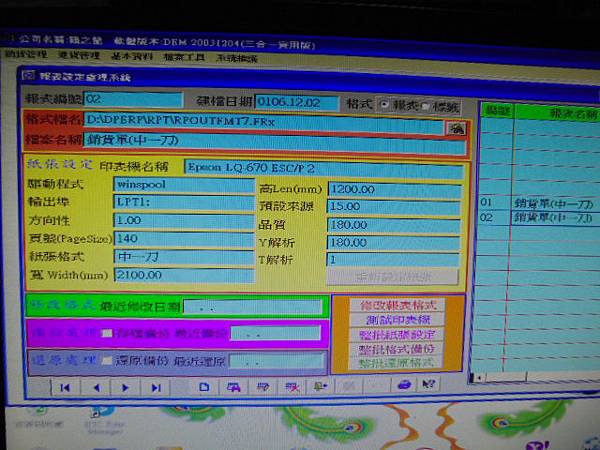Screen dimensions: 600x450
Task: Select the 報表 format radio button
Action: click(384, 104)
